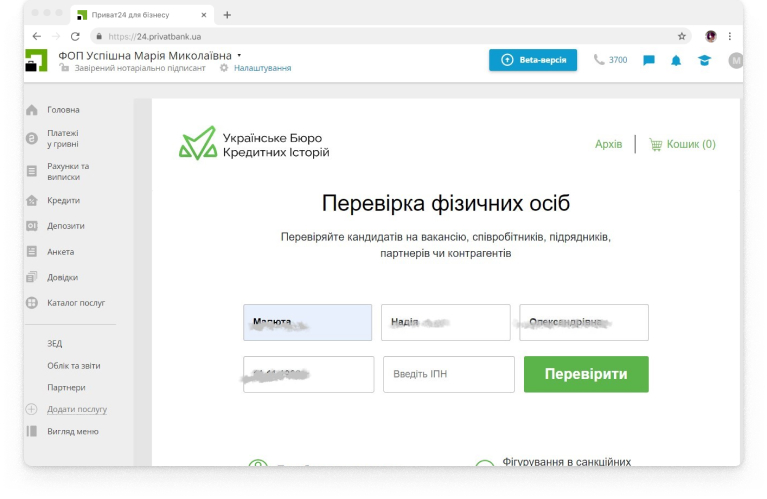The width and height of the screenshot is (767, 499).
Task: Click the Анкета label in sidebar
Action: tap(61, 251)
